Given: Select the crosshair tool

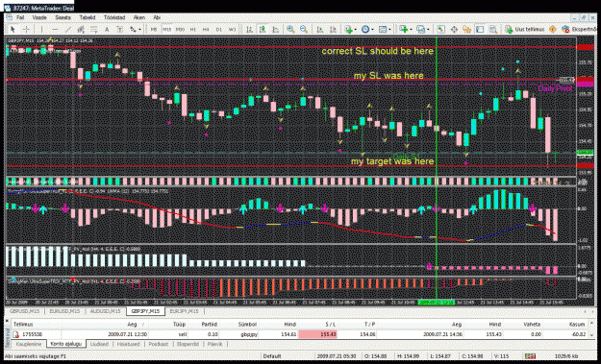Looking at the screenshot, I should coord(26,30).
